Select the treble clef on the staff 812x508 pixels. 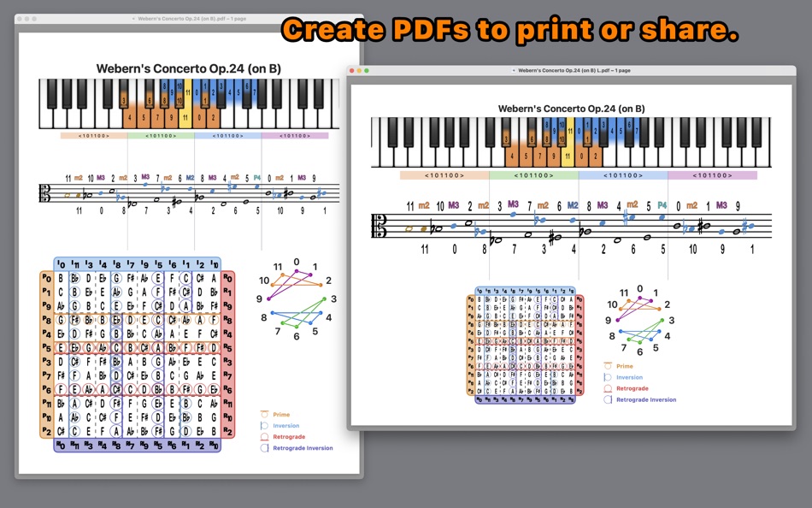pyautogui.click(x=382, y=224)
